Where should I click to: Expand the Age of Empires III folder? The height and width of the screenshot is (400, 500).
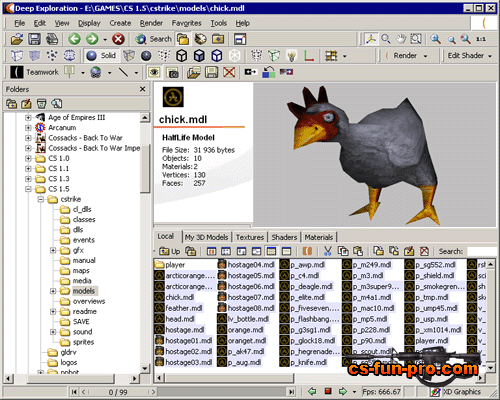click(28, 117)
